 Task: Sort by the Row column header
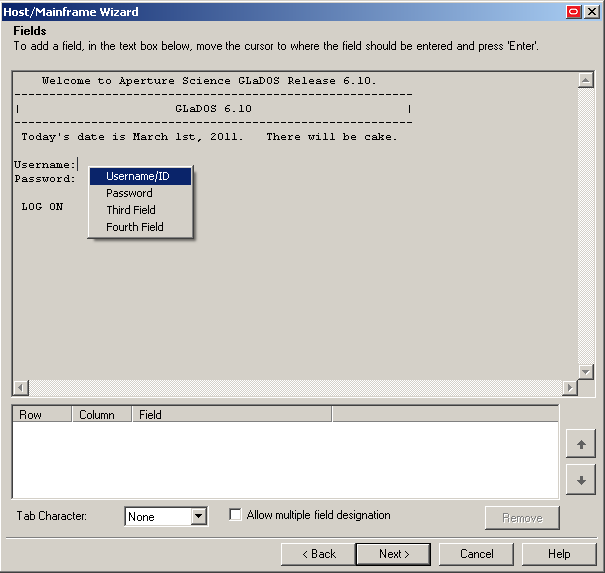point(42,414)
